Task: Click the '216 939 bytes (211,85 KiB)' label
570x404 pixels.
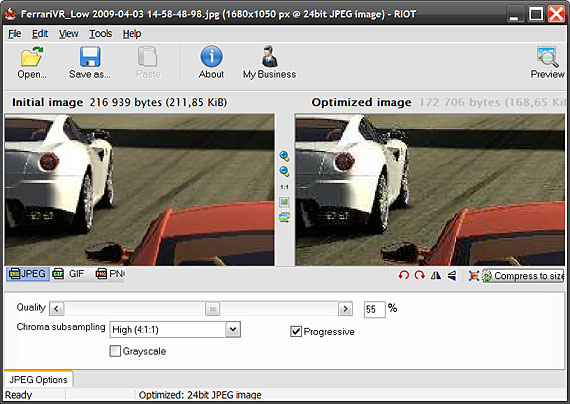Action: pos(158,102)
